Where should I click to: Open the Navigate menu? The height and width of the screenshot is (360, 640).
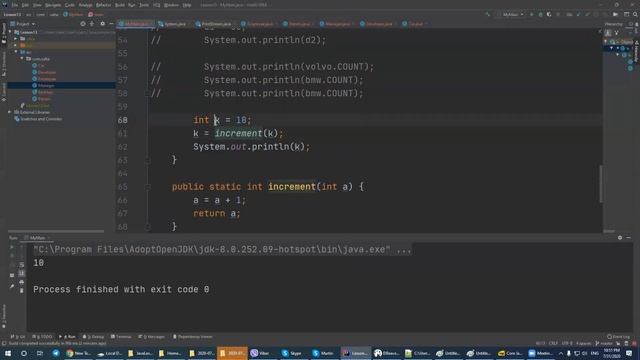(x=53, y=5)
